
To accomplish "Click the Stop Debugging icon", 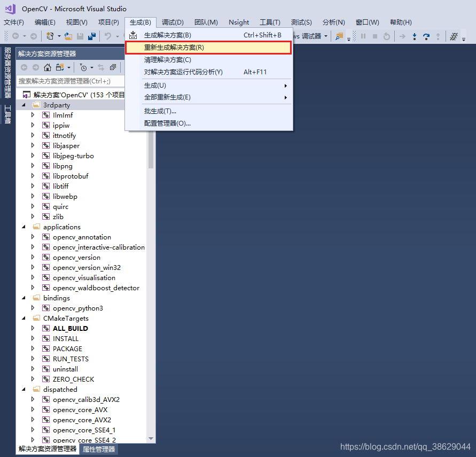I will click(375, 36).
